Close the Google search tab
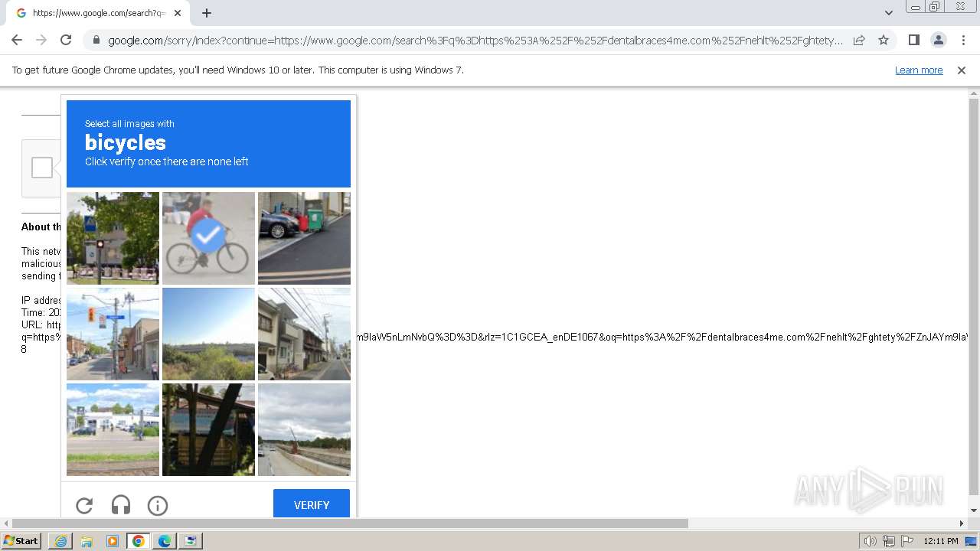The height and width of the screenshot is (551, 980). [178, 13]
